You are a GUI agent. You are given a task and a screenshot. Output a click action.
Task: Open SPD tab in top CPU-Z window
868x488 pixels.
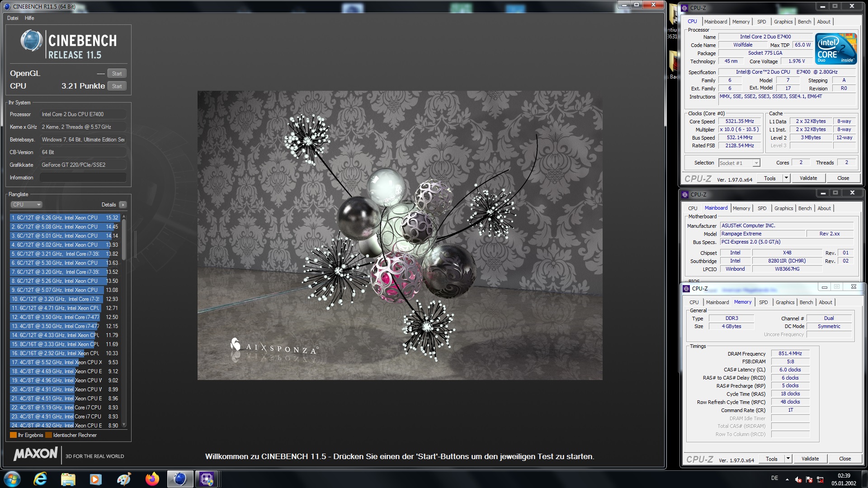coord(762,22)
